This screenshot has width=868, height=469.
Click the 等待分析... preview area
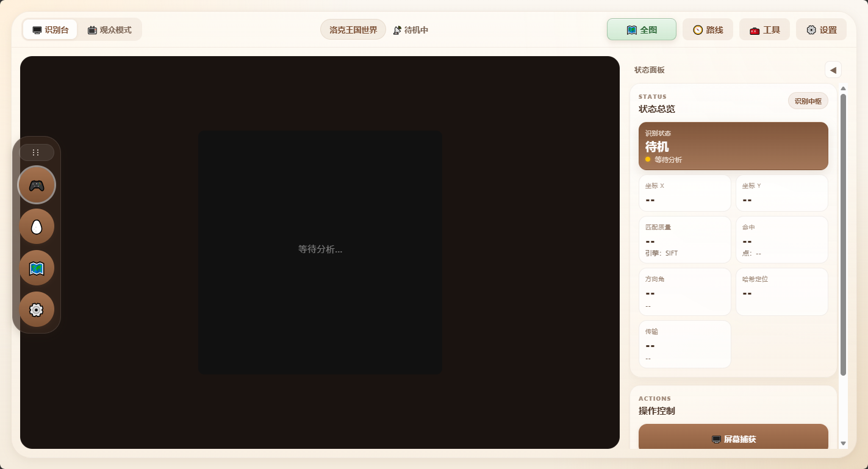coord(320,252)
